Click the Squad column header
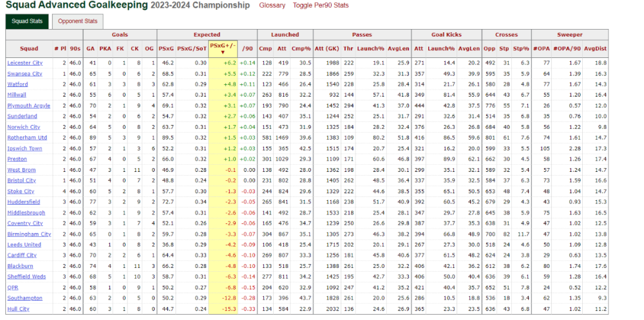The height and width of the screenshot is (320, 644). [29, 48]
